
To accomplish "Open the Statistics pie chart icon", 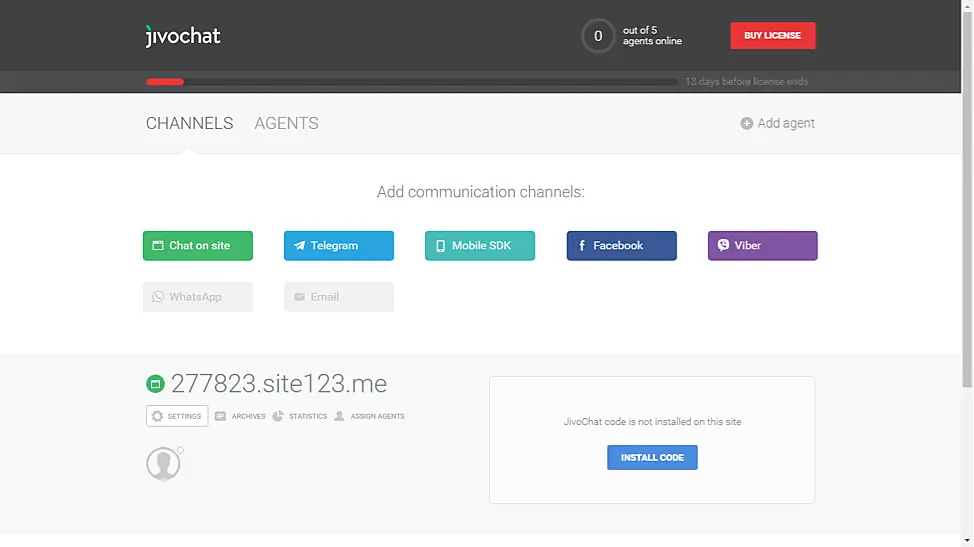I will [278, 416].
